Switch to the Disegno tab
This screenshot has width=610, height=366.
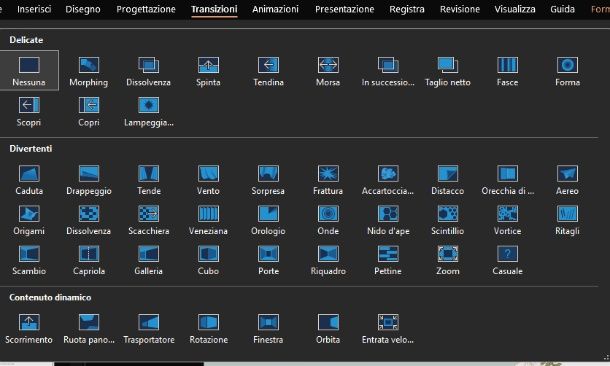coord(83,9)
